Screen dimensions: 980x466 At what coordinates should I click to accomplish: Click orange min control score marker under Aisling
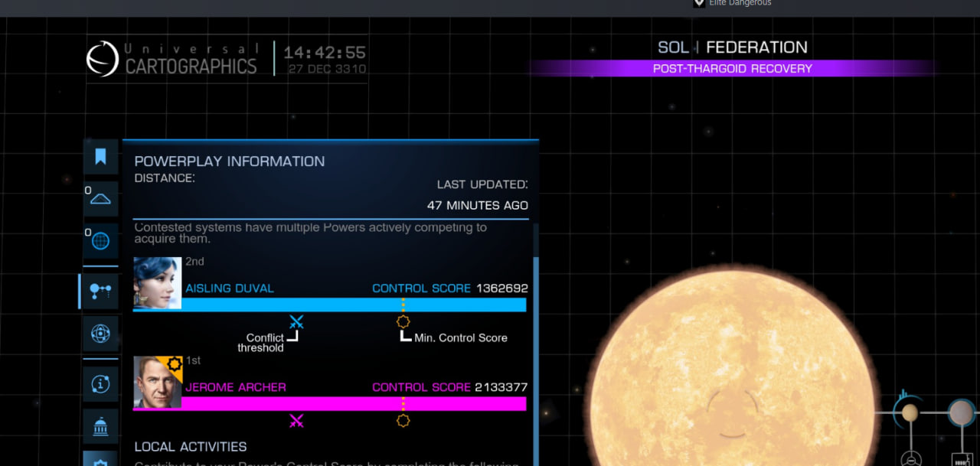[403, 321]
